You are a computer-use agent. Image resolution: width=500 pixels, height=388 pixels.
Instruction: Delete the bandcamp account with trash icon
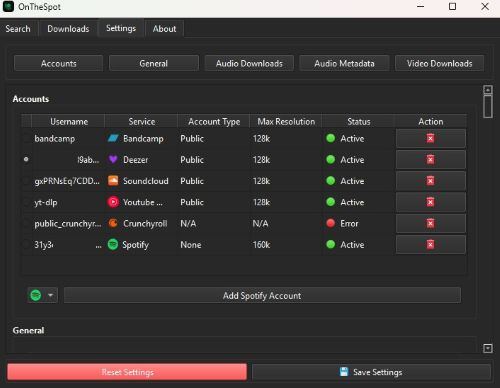pos(431,138)
